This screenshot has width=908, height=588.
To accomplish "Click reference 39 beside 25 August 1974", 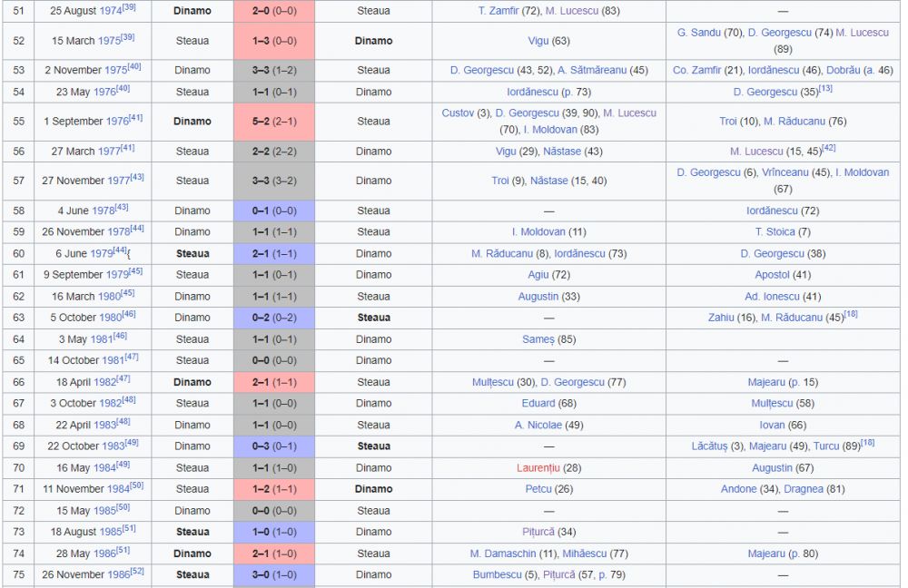I will pos(129,7).
